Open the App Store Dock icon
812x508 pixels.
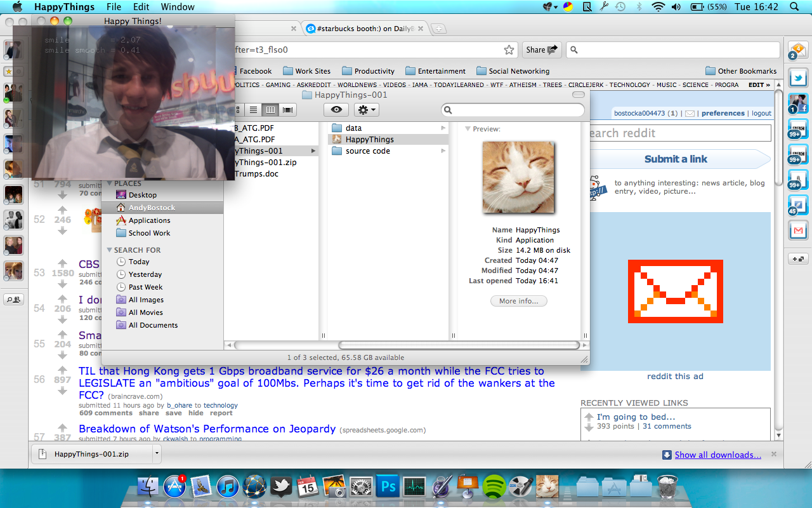click(174, 487)
